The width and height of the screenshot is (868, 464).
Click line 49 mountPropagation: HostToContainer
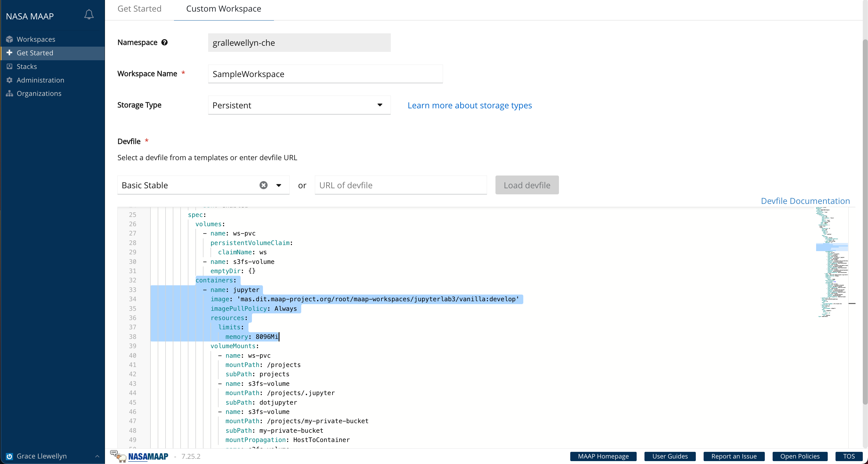[287, 440]
